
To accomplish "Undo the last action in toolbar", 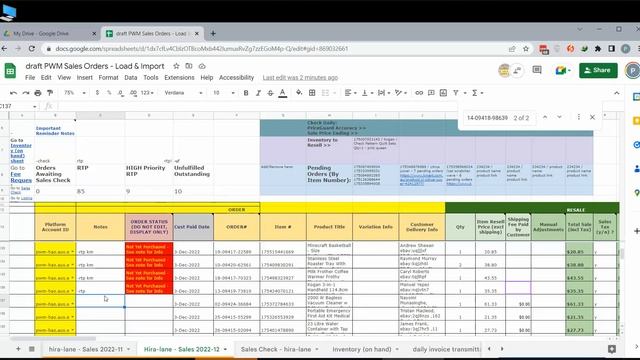I will pyautogui.click(x=13, y=93).
